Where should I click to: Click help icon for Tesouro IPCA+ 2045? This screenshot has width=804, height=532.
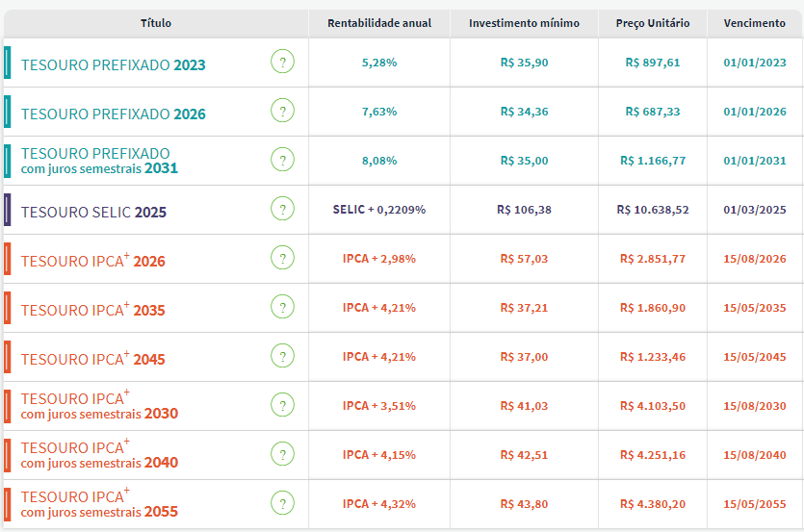[x=282, y=357]
